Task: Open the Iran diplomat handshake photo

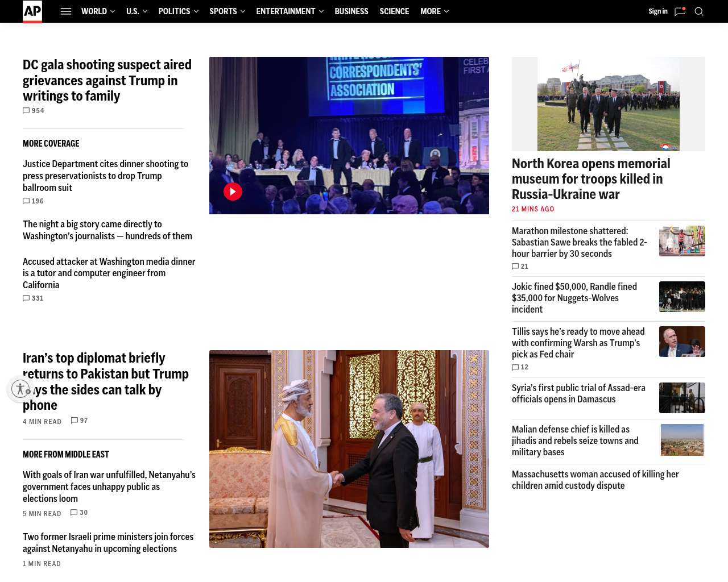Action: pos(349,448)
